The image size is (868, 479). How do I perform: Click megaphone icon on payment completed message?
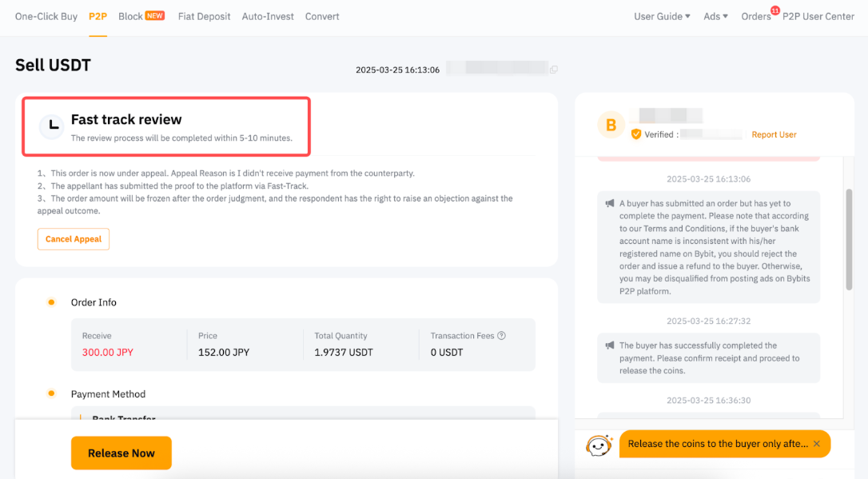(610, 346)
